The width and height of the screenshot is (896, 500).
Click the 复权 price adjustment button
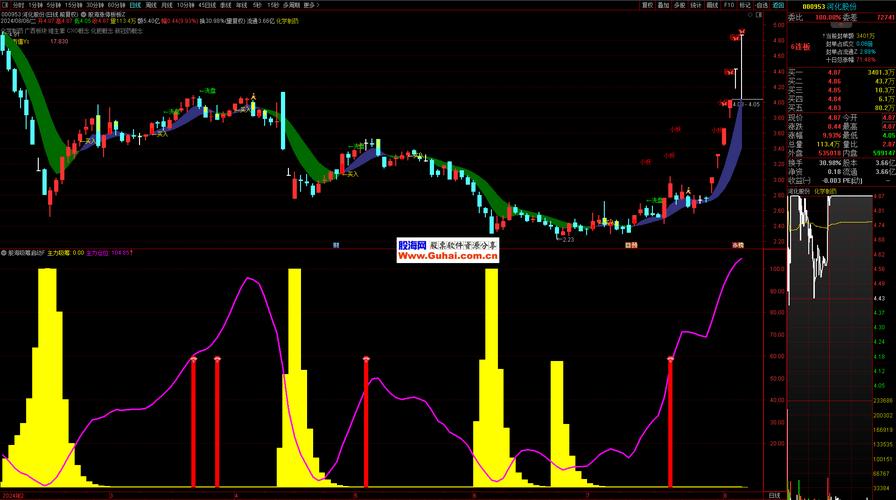point(648,5)
